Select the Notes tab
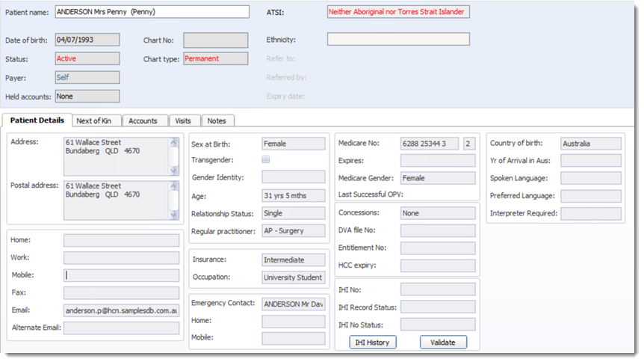Screen dimensions: 644x362 [x=217, y=120]
